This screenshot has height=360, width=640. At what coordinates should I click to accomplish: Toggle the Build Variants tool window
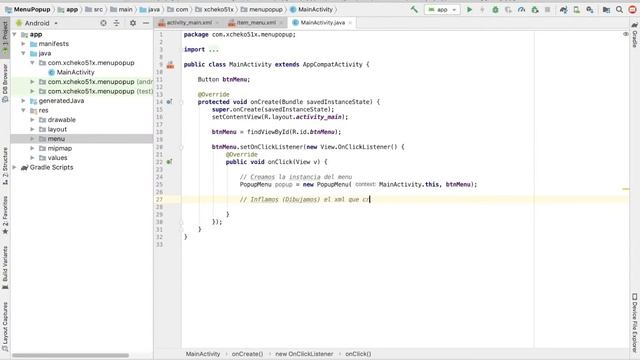point(5,267)
